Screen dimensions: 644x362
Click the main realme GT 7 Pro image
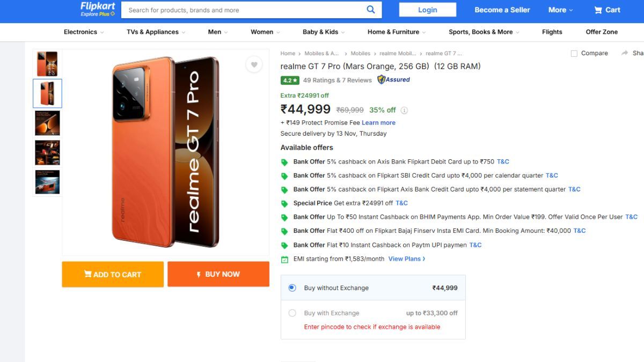click(x=166, y=152)
